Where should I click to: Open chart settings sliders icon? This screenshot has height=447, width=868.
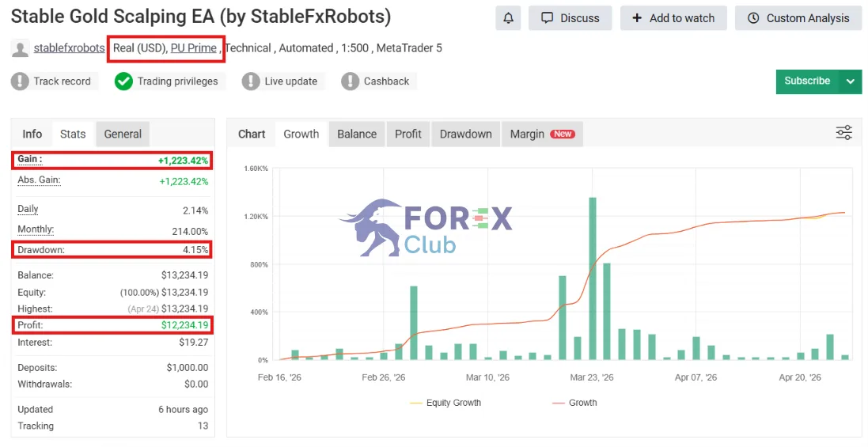843,133
